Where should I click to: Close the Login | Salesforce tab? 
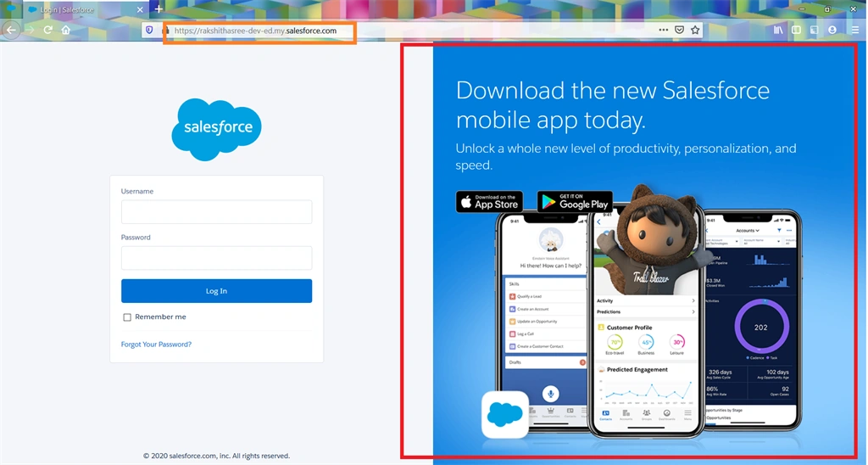point(140,9)
